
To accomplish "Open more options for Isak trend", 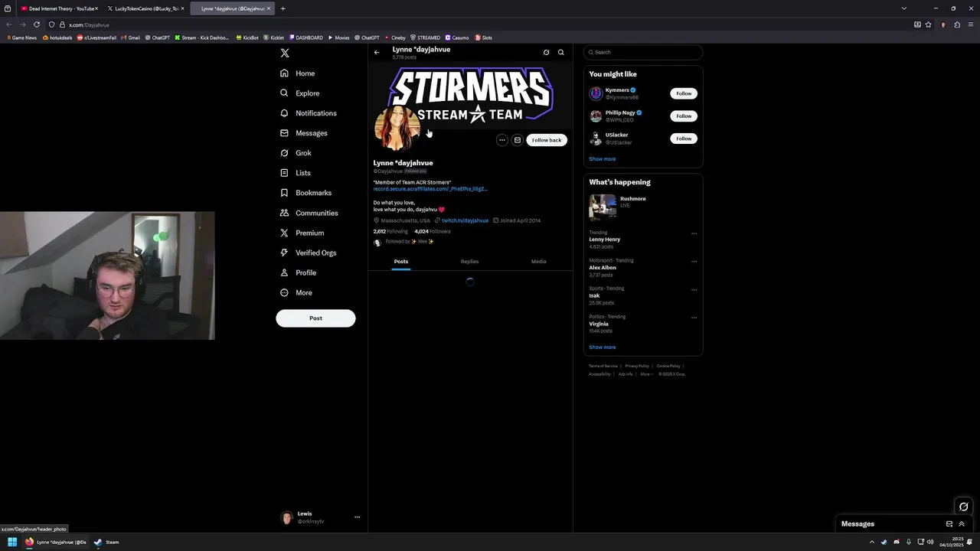I will [694, 289].
